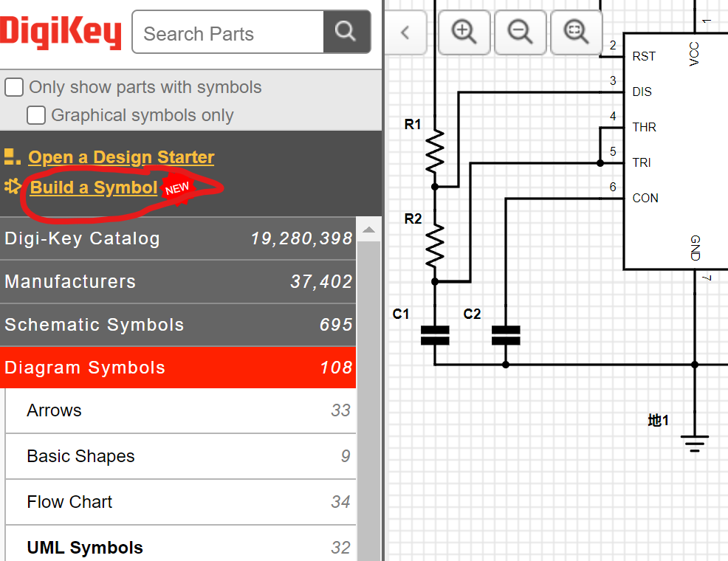Collapse the Diagram Symbols section
The width and height of the screenshot is (728, 561).
pyautogui.click(x=178, y=368)
